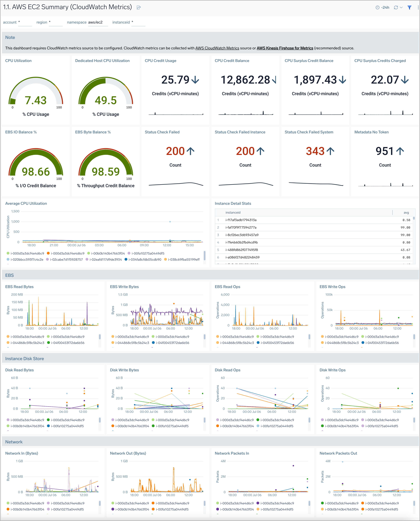This screenshot has width=420, height=521.
Task: Click the EBS Byte Balance gauge value 98.59
Action: [106, 172]
